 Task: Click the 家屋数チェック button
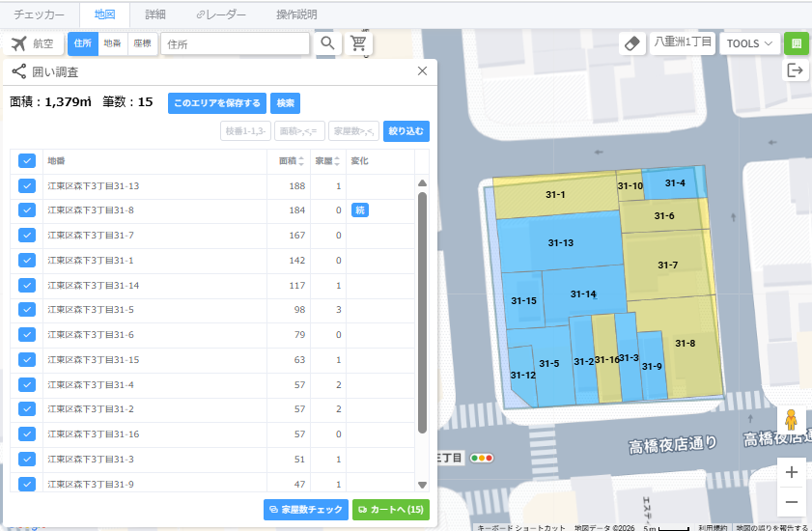306,509
